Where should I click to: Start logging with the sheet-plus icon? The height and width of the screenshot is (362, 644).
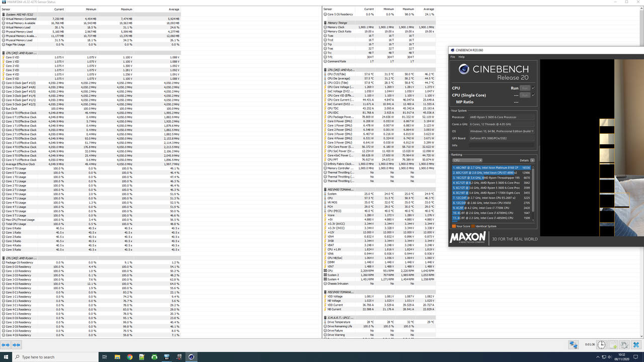(x=613, y=345)
